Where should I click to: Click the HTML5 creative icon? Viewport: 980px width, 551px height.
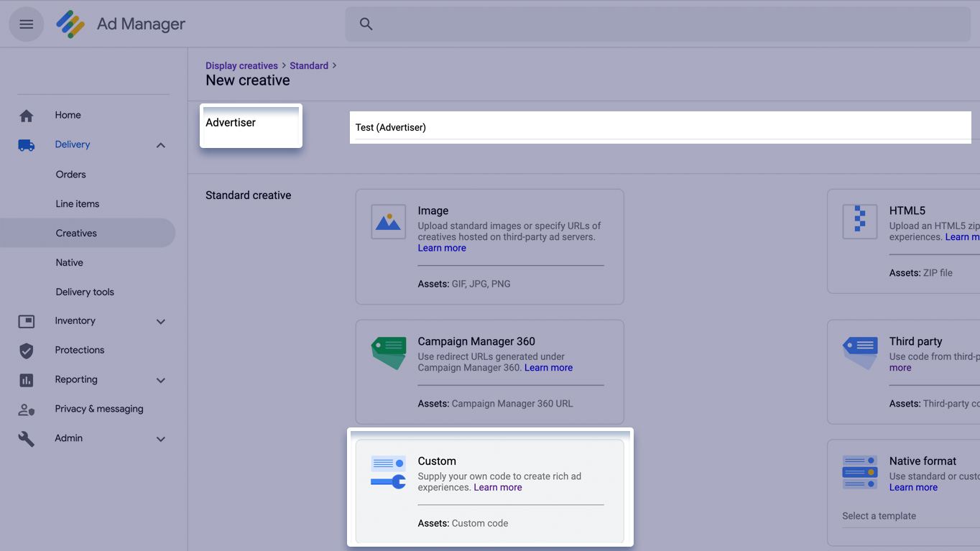coord(860,222)
